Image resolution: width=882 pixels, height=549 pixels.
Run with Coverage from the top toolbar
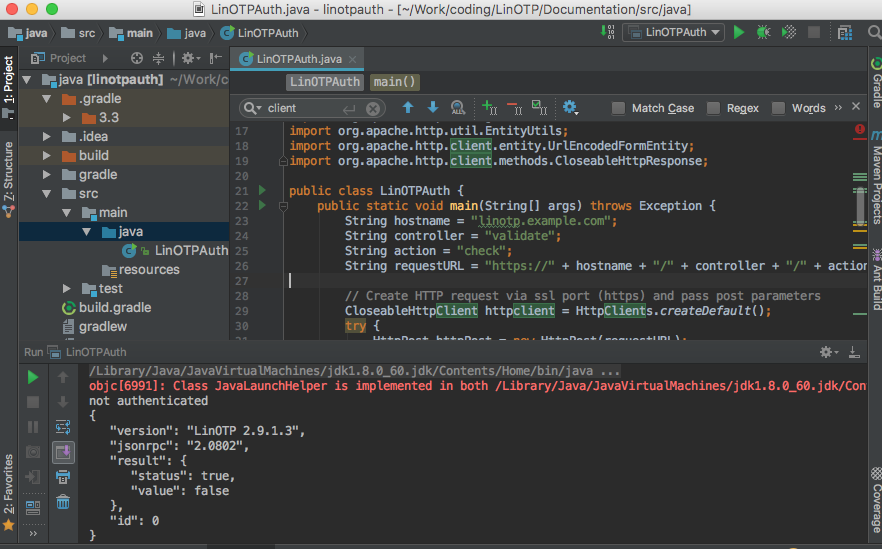788,32
